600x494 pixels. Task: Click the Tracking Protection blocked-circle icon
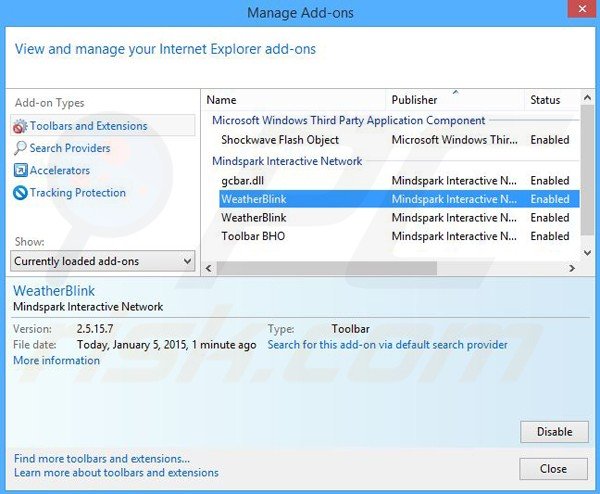20,192
